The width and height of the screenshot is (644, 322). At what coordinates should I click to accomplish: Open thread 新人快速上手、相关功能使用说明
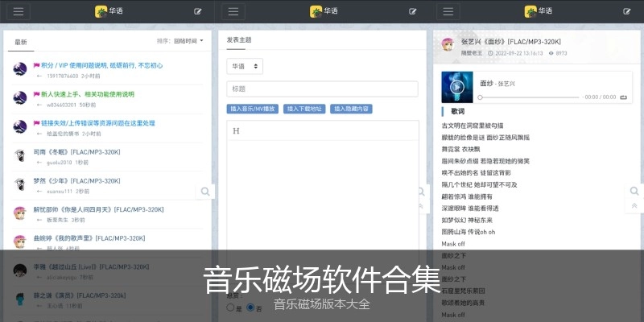(88, 94)
